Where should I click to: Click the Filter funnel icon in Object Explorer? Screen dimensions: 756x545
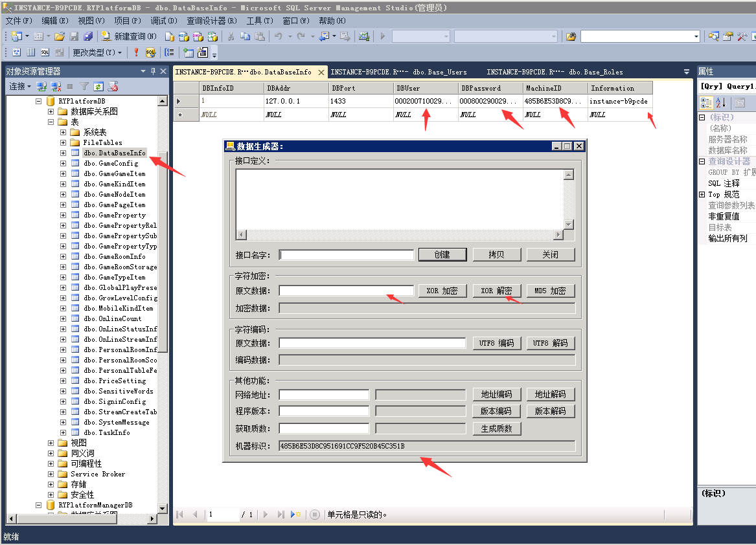[x=84, y=86]
